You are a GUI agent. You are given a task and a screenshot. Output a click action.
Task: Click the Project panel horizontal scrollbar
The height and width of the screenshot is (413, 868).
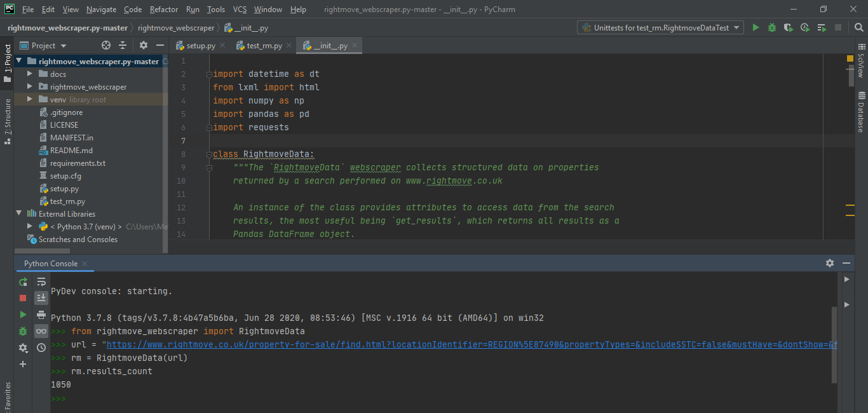tap(42, 251)
